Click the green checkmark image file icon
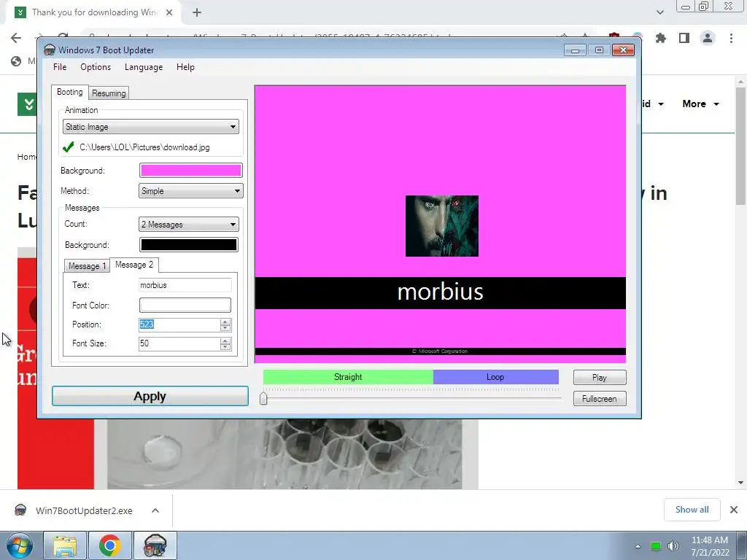Screen dimensions: 747x560 [x=68, y=147]
